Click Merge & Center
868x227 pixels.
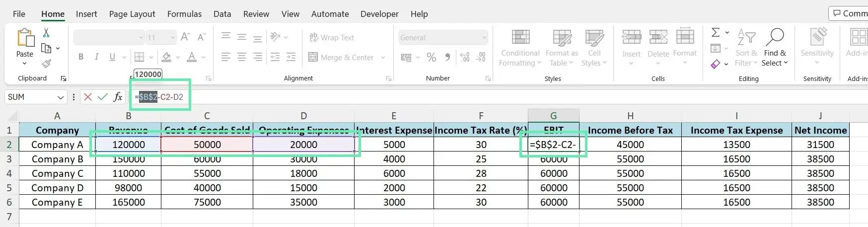[x=341, y=57]
